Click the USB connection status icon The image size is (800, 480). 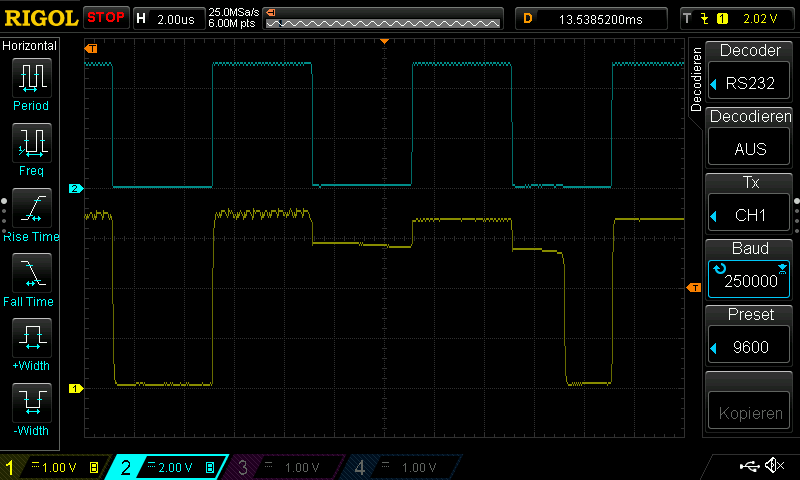point(750,466)
